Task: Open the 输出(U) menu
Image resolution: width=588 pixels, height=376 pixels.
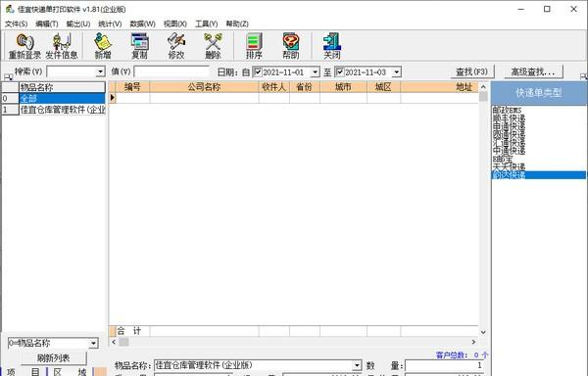Action: 78,23
